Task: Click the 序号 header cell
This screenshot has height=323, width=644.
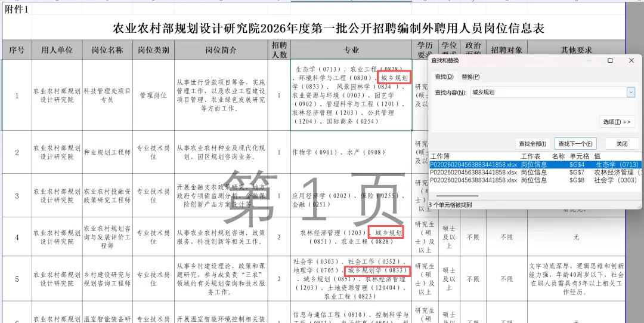Action: pyautogui.click(x=17, y=50)
